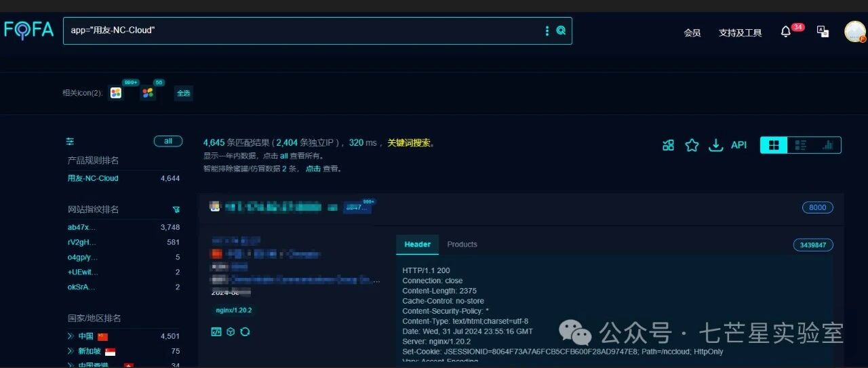Viewport: 868px width, 368px height.
Task: Click the nginx/1.20.2 tag
Action: (x=234, y=310)
